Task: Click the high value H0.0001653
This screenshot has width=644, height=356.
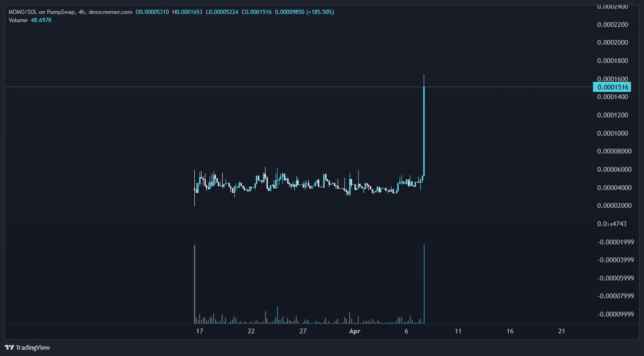Action: (187, 12)
